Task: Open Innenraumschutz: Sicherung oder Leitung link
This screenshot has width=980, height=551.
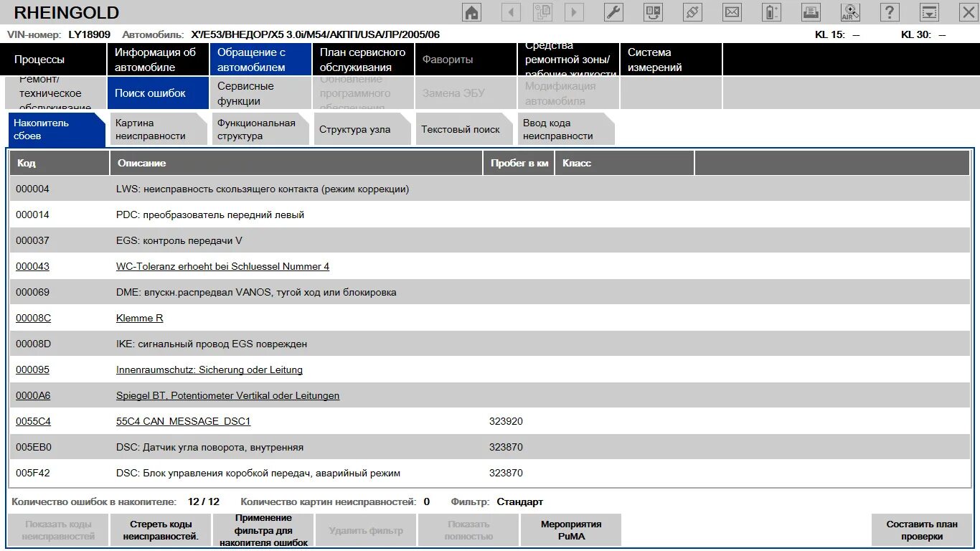Action: pos(209,369)
